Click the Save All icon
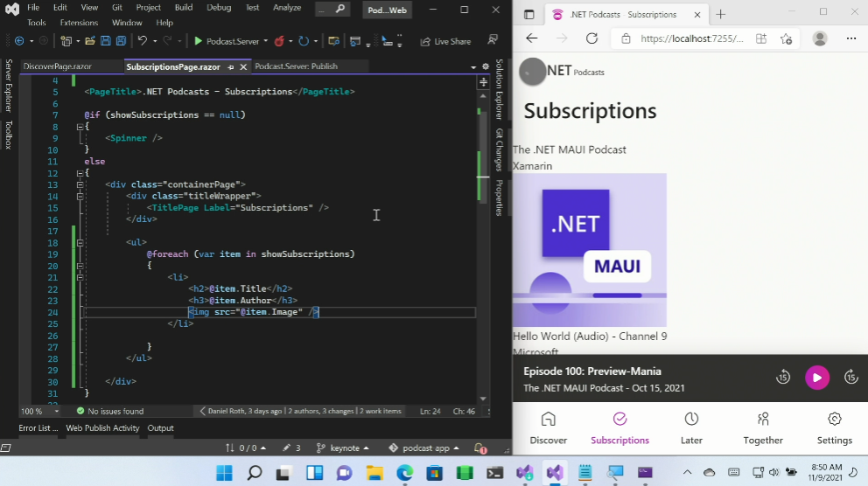Image resolution: width=868 pixels, height=486 pixels. click(x=121, y=41)
